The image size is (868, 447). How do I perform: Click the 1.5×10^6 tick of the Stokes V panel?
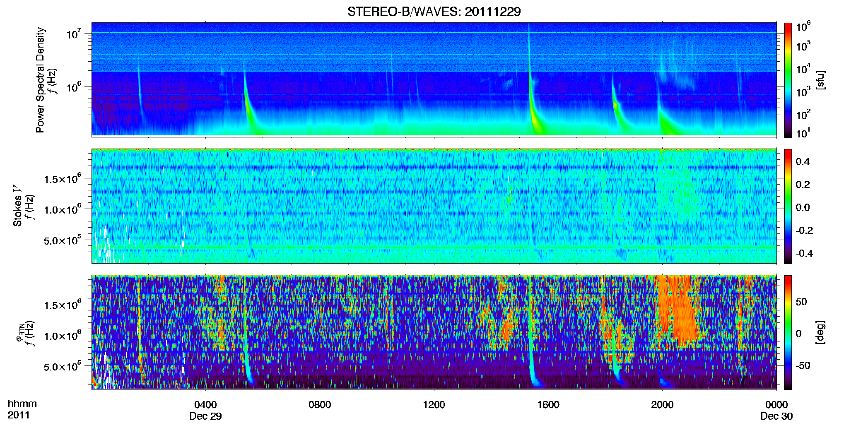[x=63, y=178]
